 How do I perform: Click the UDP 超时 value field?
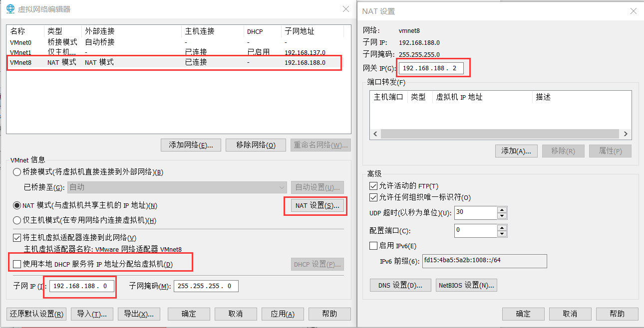tap(476, 213)
